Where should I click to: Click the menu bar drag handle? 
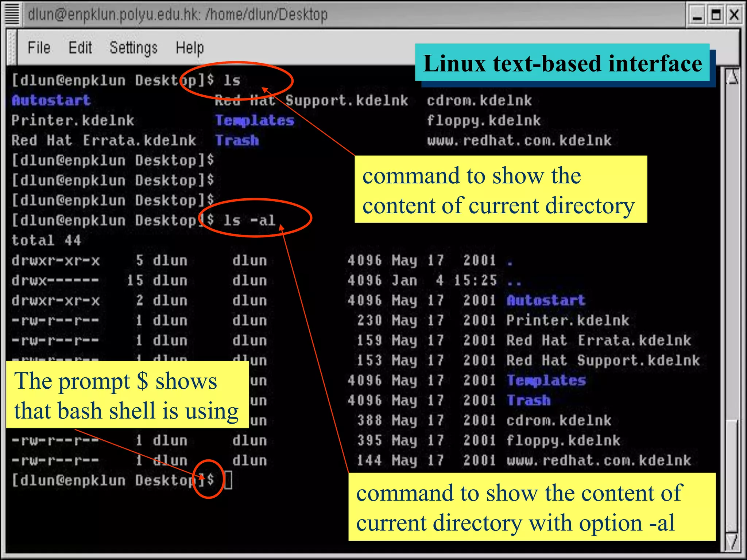pos(12,47)
